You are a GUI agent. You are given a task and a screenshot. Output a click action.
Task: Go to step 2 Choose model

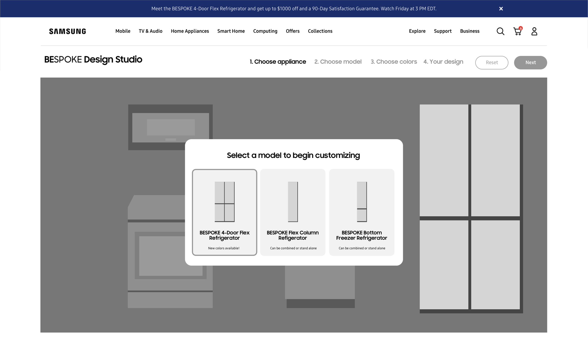[338, 62]
